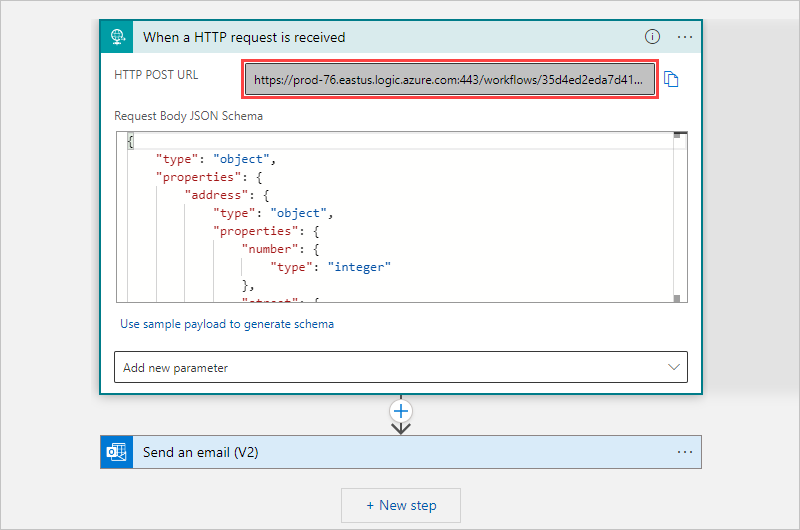
Task: Open the info icon on HTTP trigger
Action: coord(652,37)
